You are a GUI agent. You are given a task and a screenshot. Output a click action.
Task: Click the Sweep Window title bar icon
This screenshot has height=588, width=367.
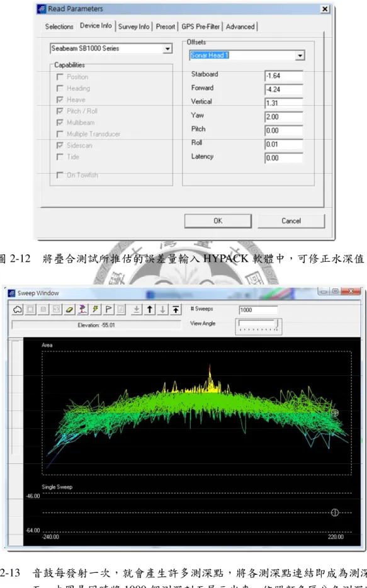[12, 293]
